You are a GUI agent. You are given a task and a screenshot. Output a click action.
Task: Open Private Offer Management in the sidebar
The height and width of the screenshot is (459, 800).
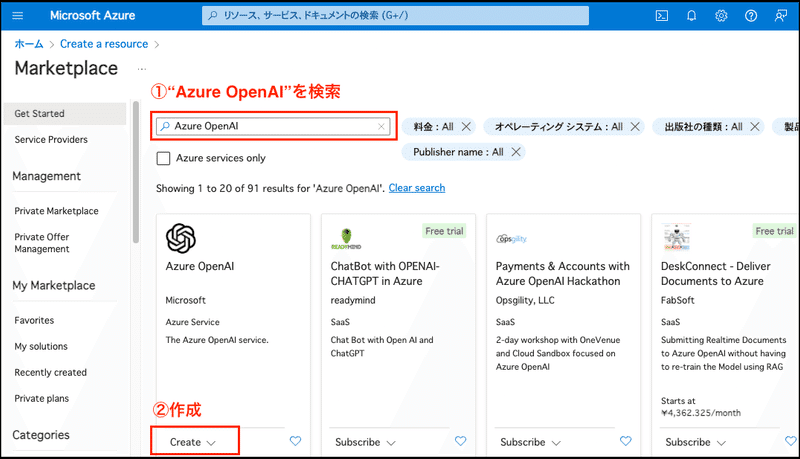[x=42, y=243]
